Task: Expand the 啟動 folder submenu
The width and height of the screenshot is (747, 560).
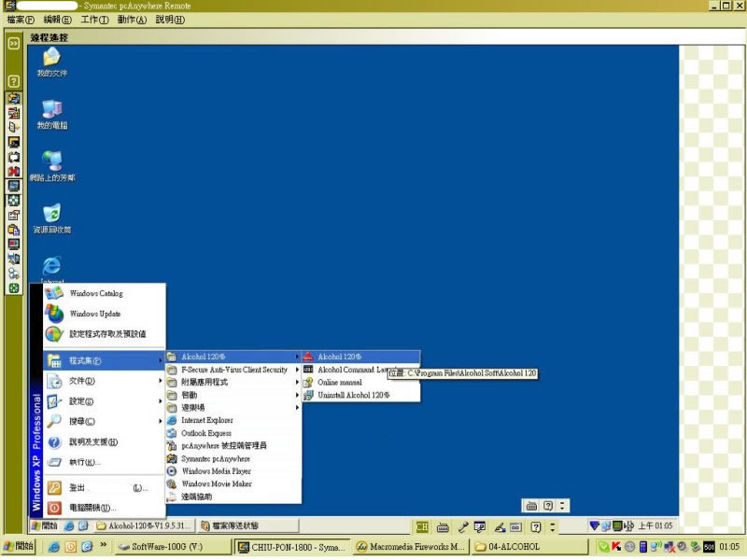Action: 233,395
